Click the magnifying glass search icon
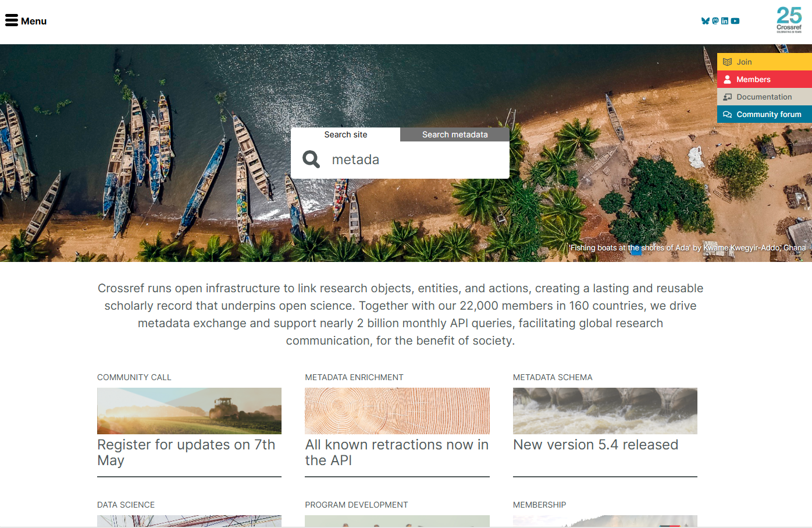This screenshot has width=812, height=528. (311, 160)
